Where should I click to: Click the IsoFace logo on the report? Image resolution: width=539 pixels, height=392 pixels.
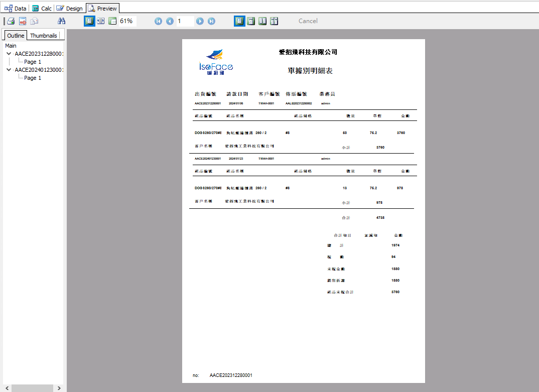(x=216, y=62)
